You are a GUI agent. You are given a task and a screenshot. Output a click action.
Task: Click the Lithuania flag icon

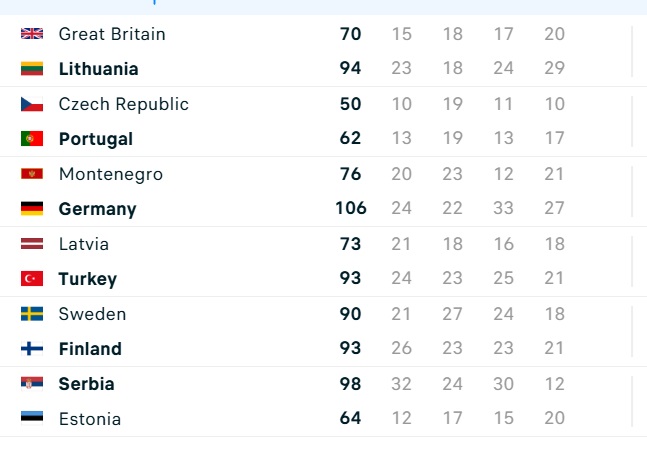click(32, 68)
